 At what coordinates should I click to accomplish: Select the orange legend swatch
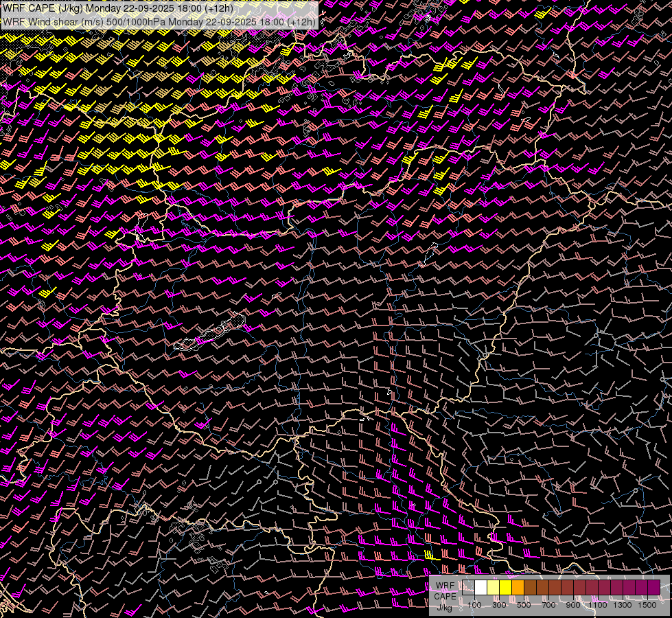pyautogui.click(x=518, y=588)
